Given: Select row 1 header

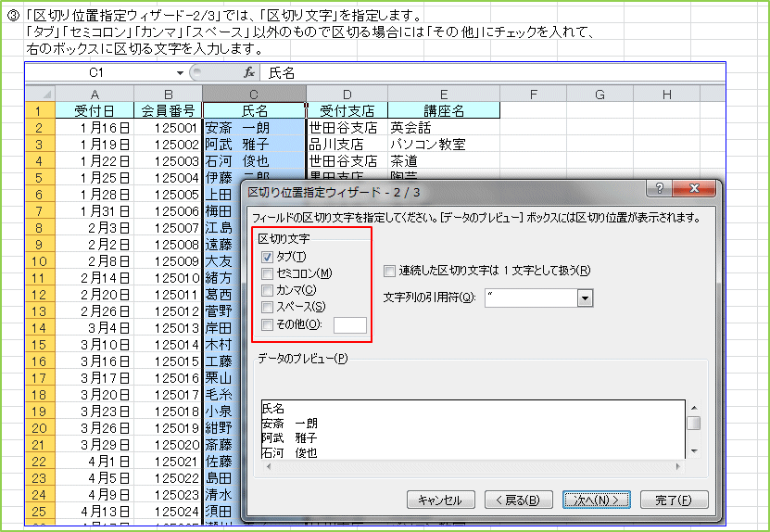Looking at the screenshot, I should point(40,110).
